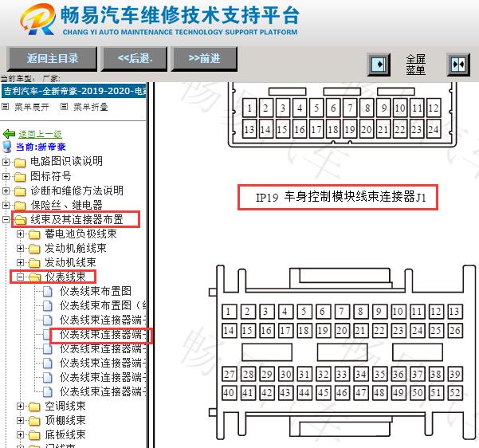The height and width of the screenshot is (448, 479).
Task: Click the 当前:新帝豪 node icon
Action: 6,147
